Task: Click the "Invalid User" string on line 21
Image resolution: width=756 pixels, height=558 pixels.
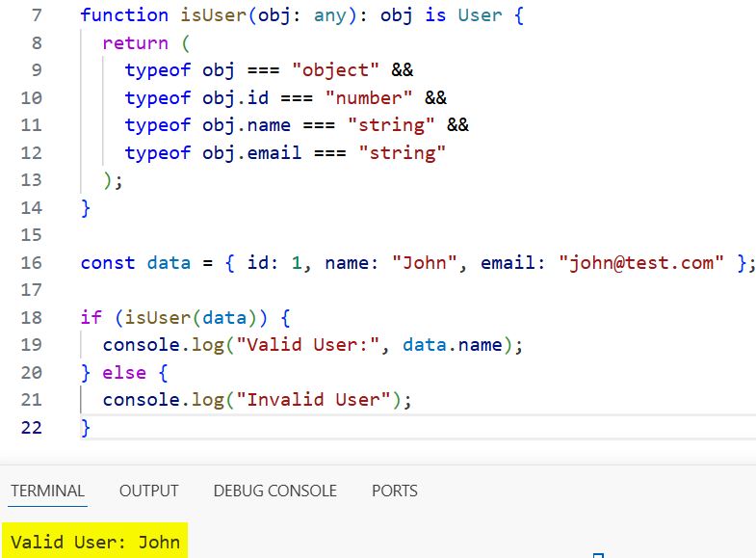Action: click(x=313, y=400)
